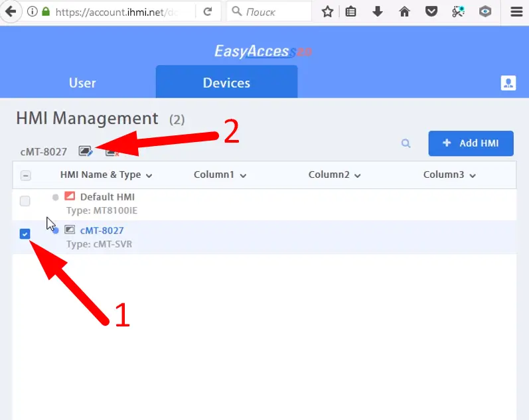Click the cMT-8027 device type icon

[x=70, y=230]
